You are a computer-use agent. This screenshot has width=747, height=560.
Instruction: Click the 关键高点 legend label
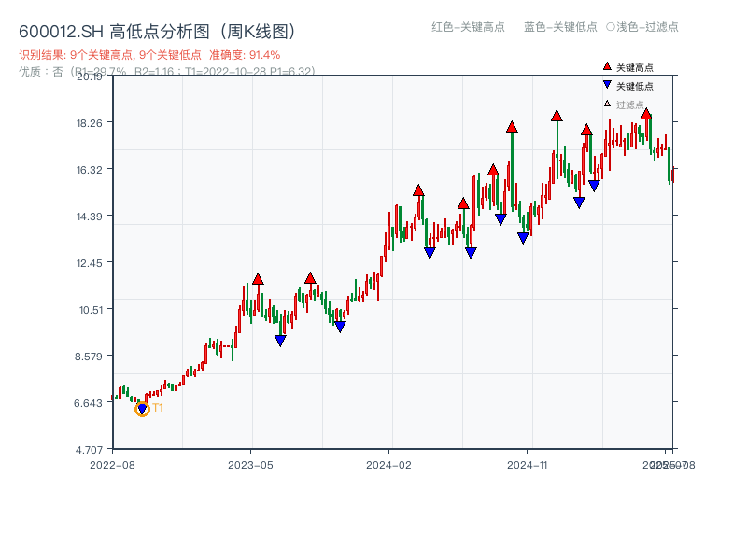point(635,67)
